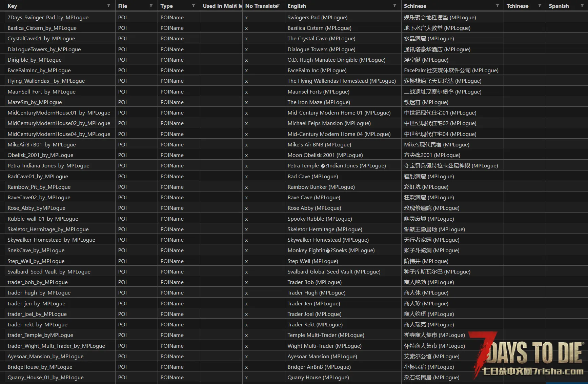Viewport: 588px width, 384px height.
Task: Select the key cell Dirigible_by_MPLogue
Action: [x=60, y=60]
